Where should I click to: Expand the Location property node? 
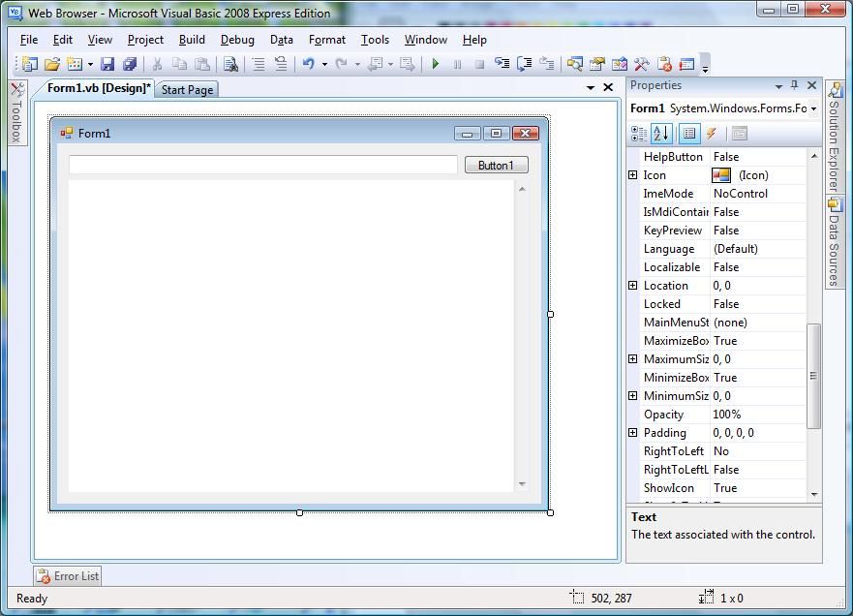point(632,285)
